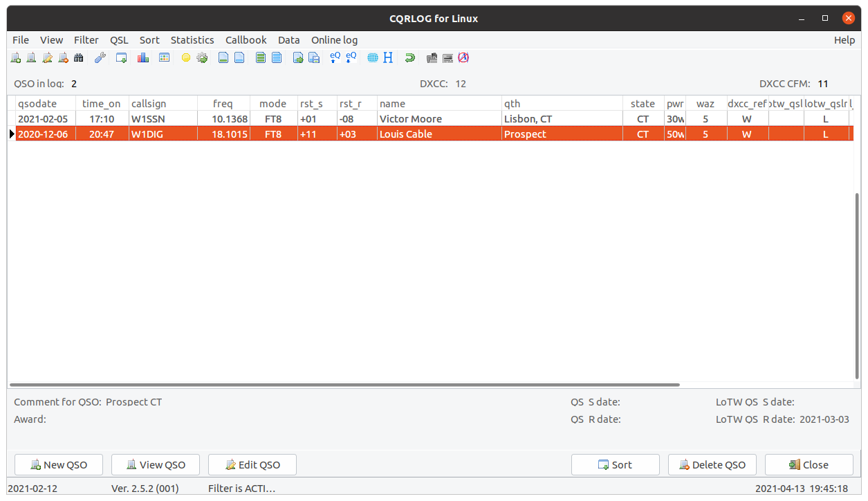
Task: Open search via the binoculars icon
Action: point(79,58)
